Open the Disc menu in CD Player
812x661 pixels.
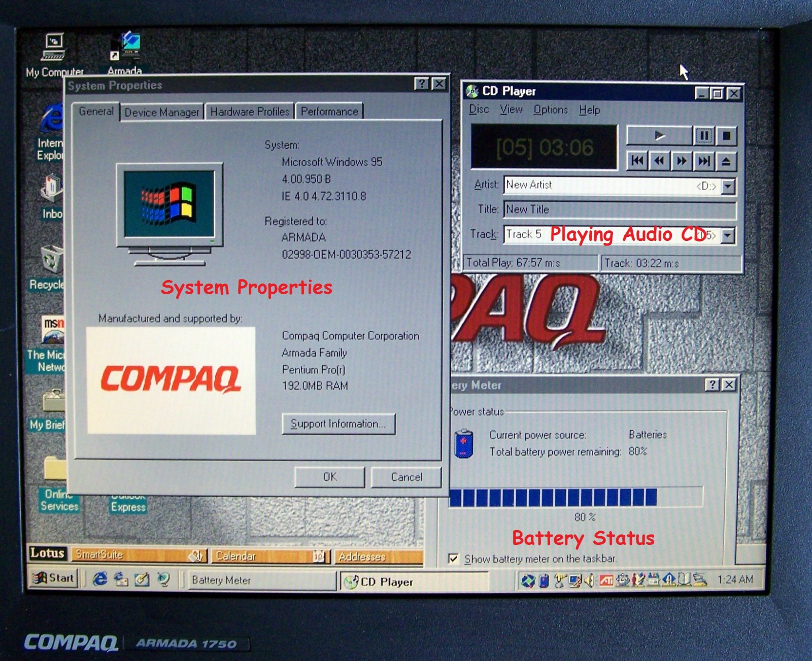[x=479, y=109]
